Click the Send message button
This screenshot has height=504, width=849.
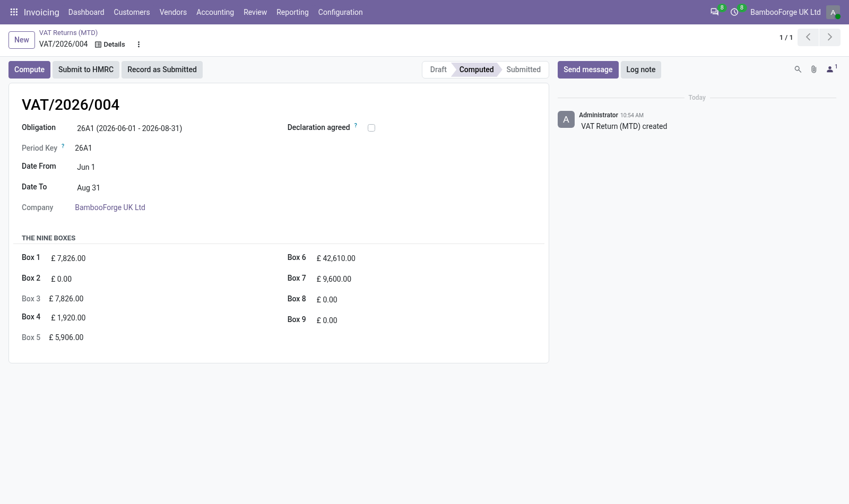pos(588,69)
